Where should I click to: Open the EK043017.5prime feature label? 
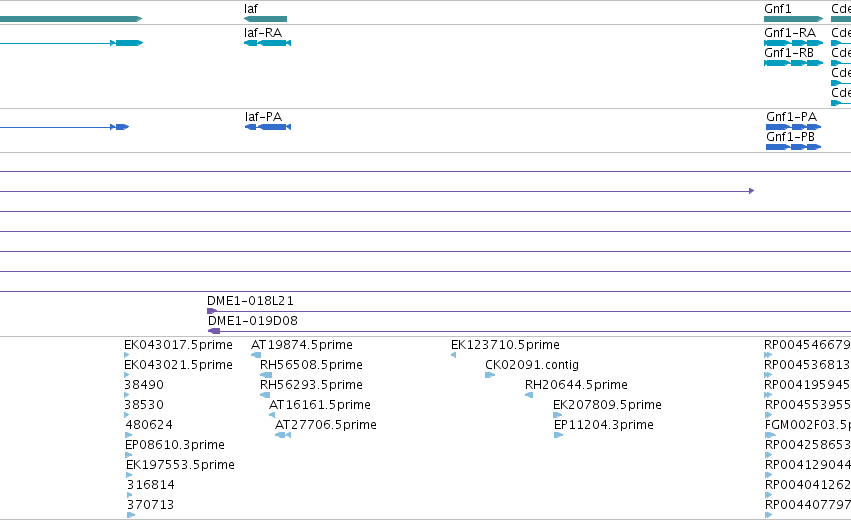[178, 345]
